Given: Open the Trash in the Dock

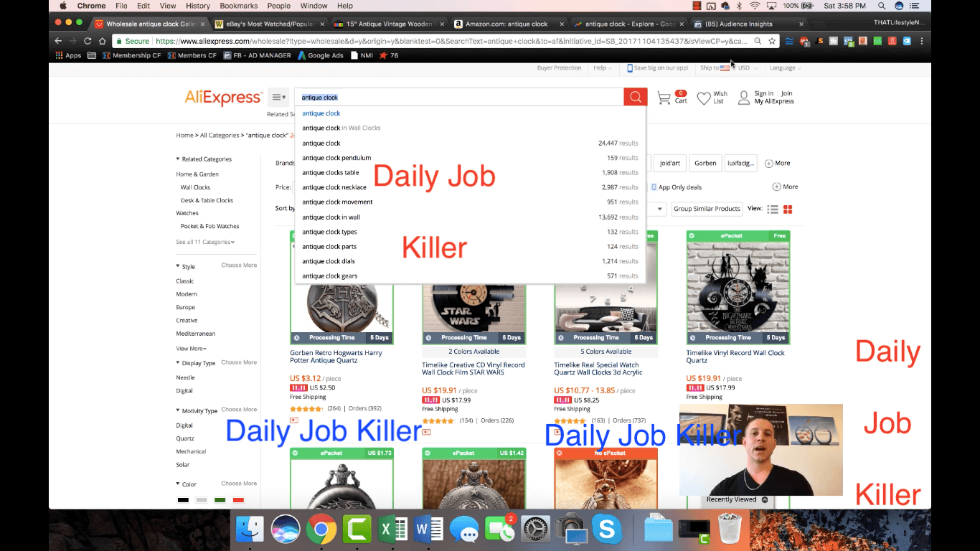Looking at the screenshot, I should pos(730,529).
